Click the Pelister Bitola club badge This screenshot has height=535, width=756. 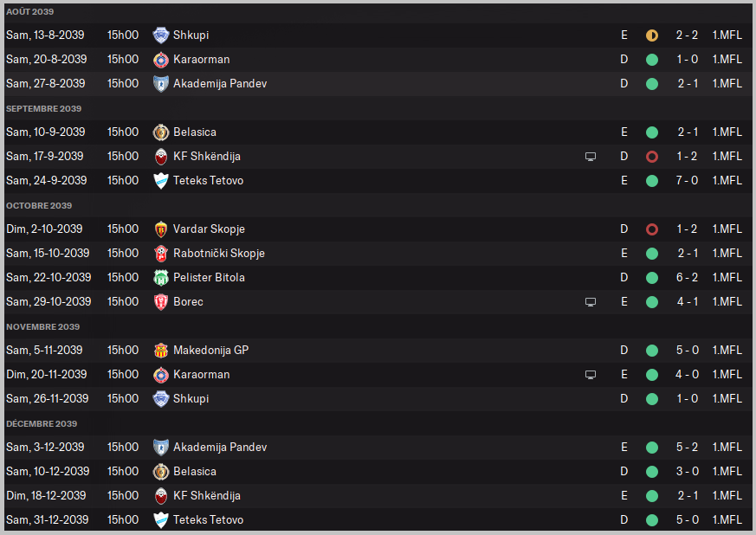point(160,278)
